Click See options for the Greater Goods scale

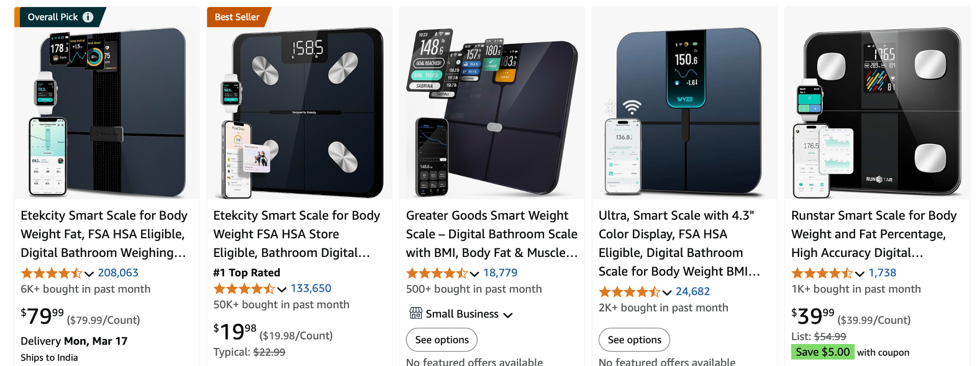441,339
